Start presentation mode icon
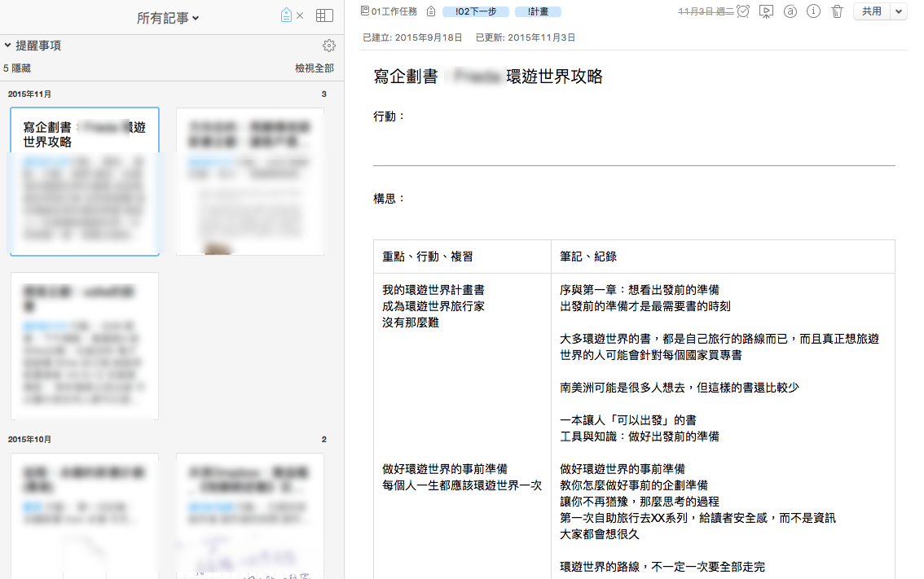This screenshot has width=924, height=579. click(x=766, y=11)
